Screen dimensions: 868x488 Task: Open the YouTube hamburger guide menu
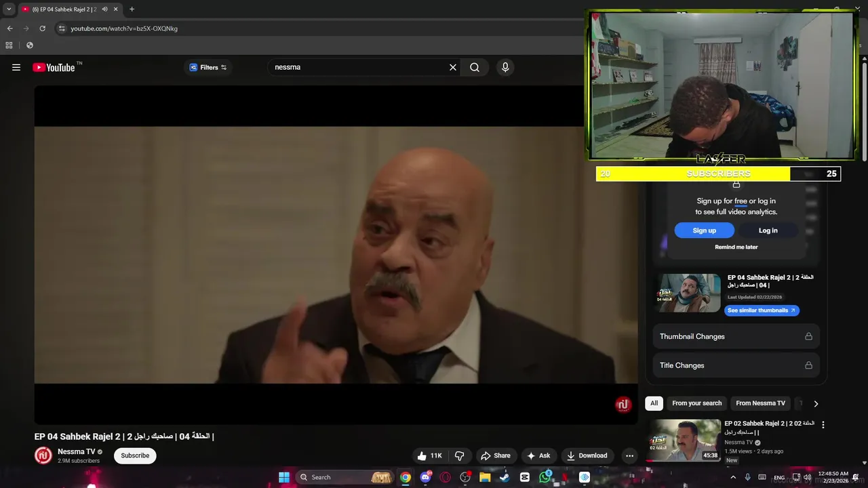click(x=16, y=67)
